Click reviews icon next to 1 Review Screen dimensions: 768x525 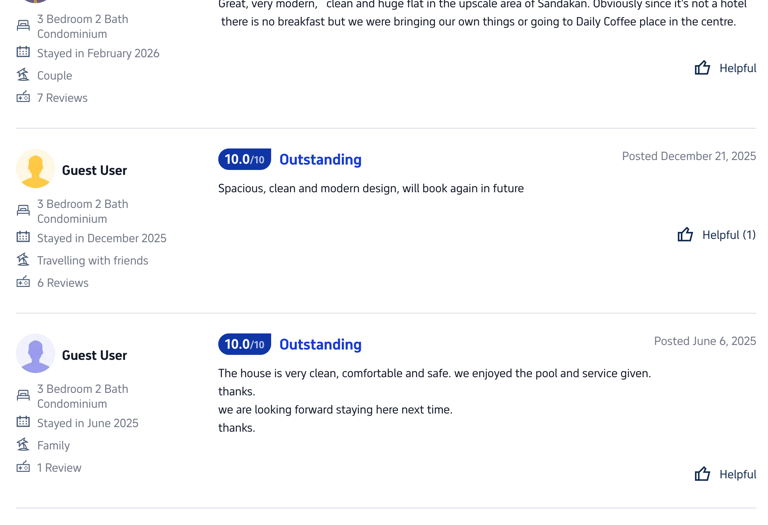23,467
